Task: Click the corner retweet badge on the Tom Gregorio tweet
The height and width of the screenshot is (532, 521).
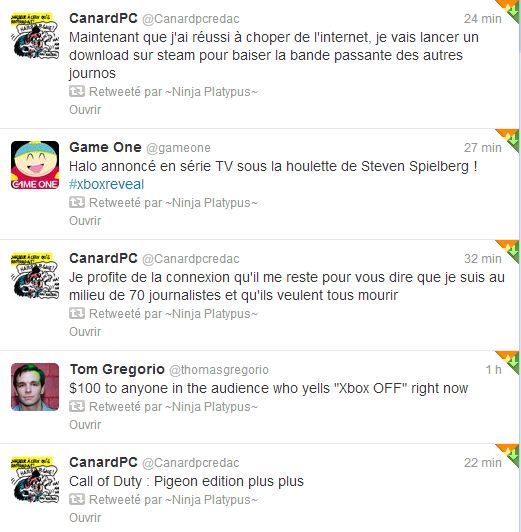Action: point(510,359)
